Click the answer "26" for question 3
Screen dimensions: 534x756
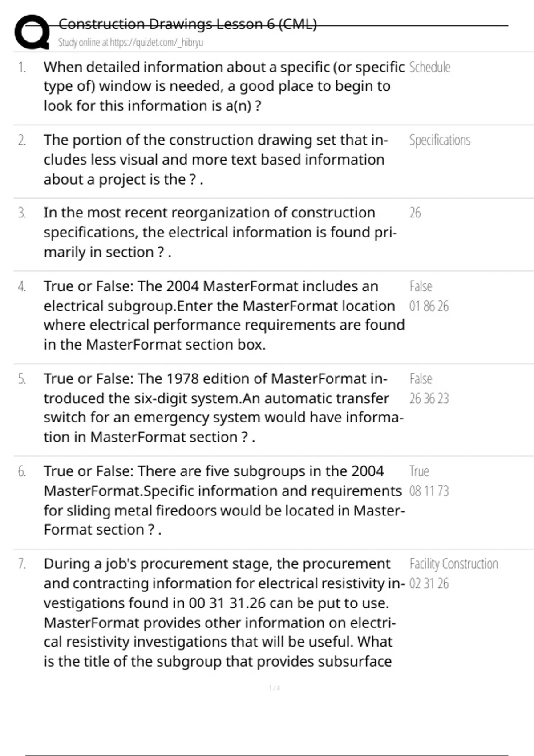pyautogui.click(x=415, y=213)
